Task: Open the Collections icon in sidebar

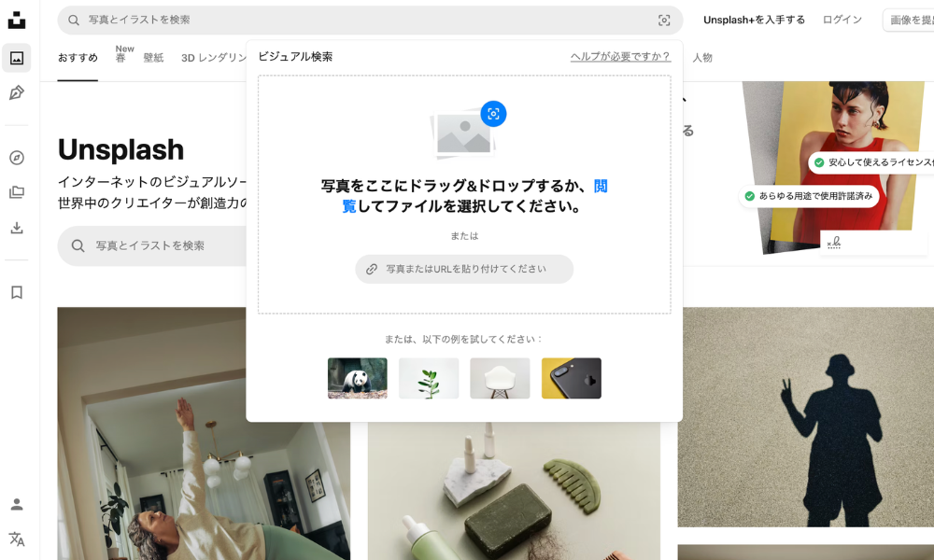Action: click(17, 192)
